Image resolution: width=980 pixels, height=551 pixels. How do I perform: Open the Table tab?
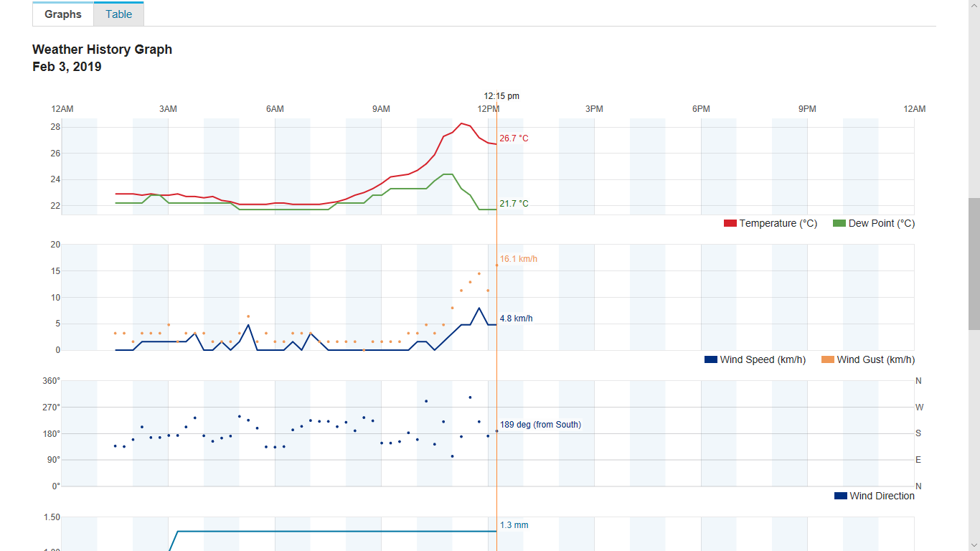119,14
